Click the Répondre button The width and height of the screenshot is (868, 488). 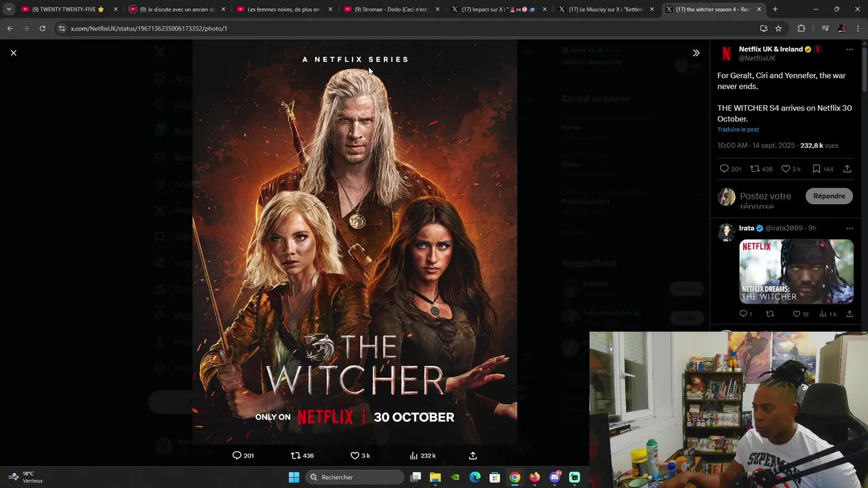pos(829,196)
